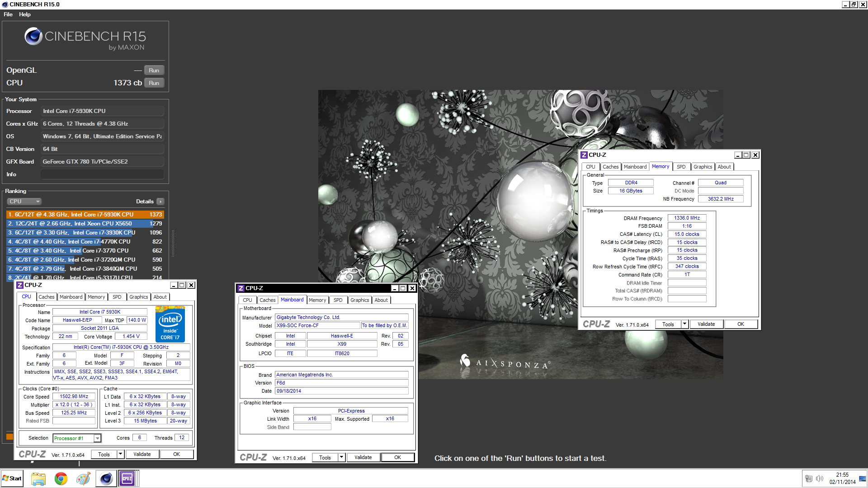This screenshot has width=868, height=488.
Task: Switch to Graphics tab in left CPU-Z
Action: 138,297
